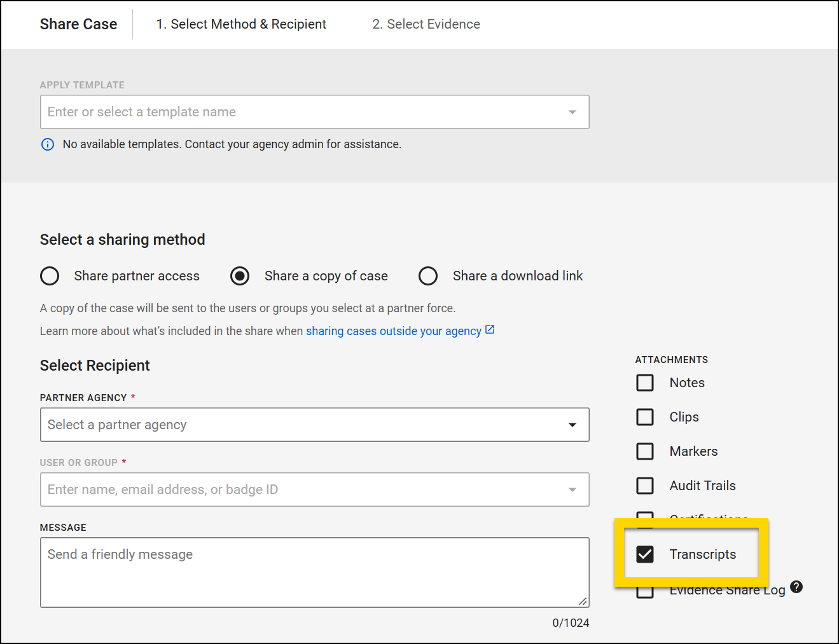Switch to the Select Evidence tab
Image resolution: width=839 pixels, height=644 pixels.
(426, 24)
